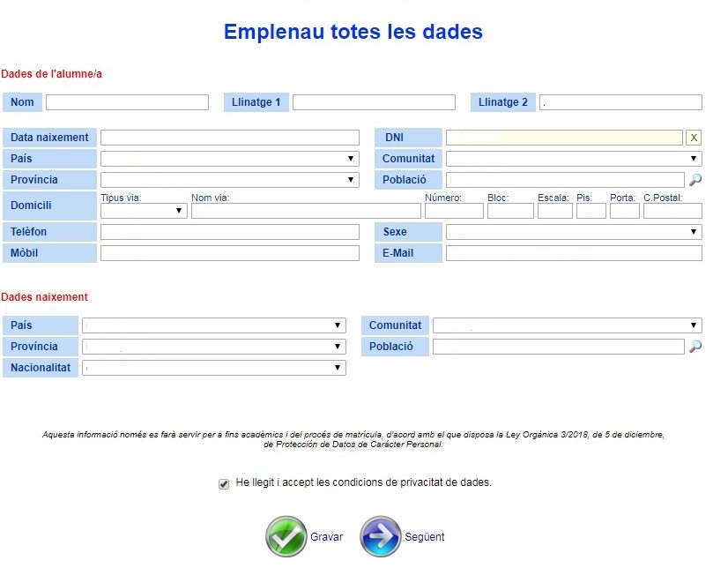728x568 pixels.
Task: Click the Següent text link
Action: click(x=424, y=537)
